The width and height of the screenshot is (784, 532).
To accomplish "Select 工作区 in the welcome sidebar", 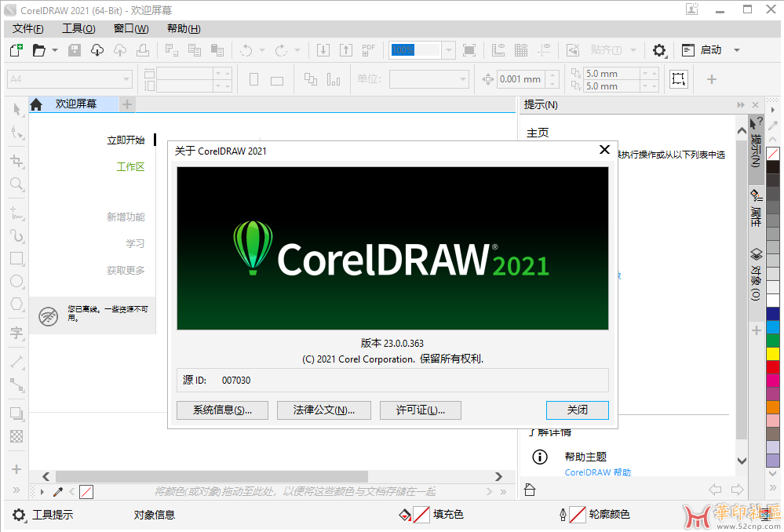I will pyautogui.click(x=130, y=166).
